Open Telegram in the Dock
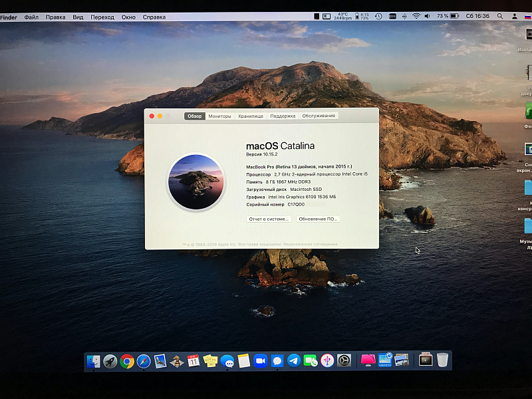This screenshot has height=399, width=532. point(293,360)
